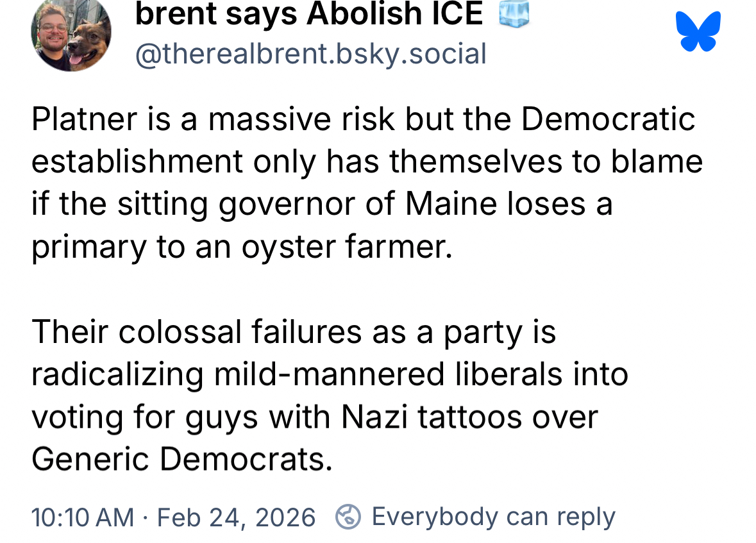Click the blue Bluesky butterfly logo
The height and width of the screenshot is (543, 756).
[698, 31]
